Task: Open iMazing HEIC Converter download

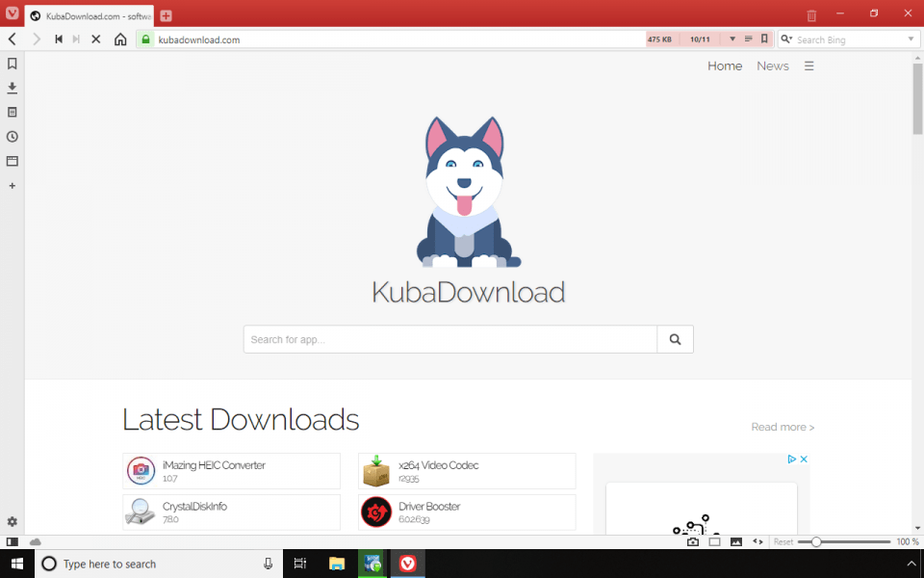Action: tap(232, 471)
